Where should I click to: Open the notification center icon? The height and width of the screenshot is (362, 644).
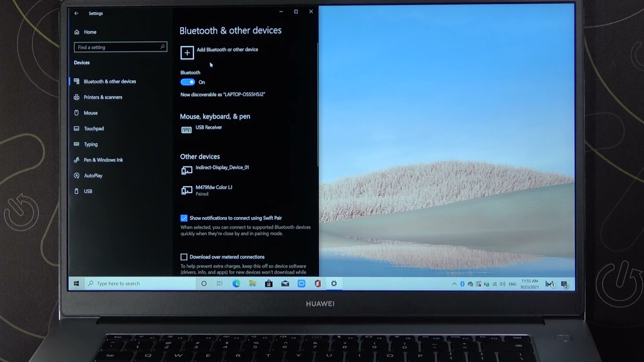click(565, 284)
